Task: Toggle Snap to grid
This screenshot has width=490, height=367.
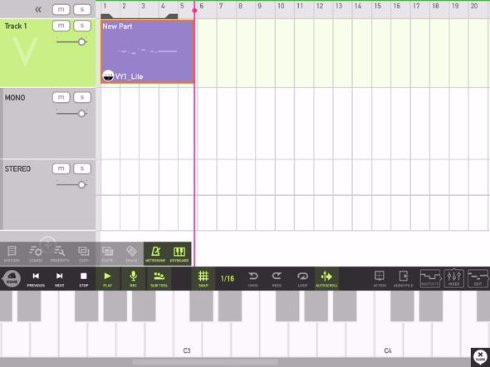Action: pyautogui.click(x=203, y=279)
